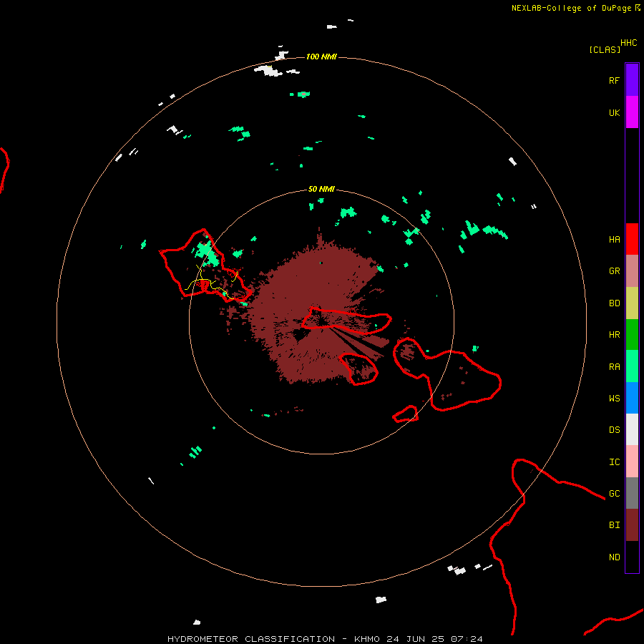Pick the RA light green legend swatch
Image resolution: width=644 pixels, height=644 pixels.
click(x=632, y=366)
